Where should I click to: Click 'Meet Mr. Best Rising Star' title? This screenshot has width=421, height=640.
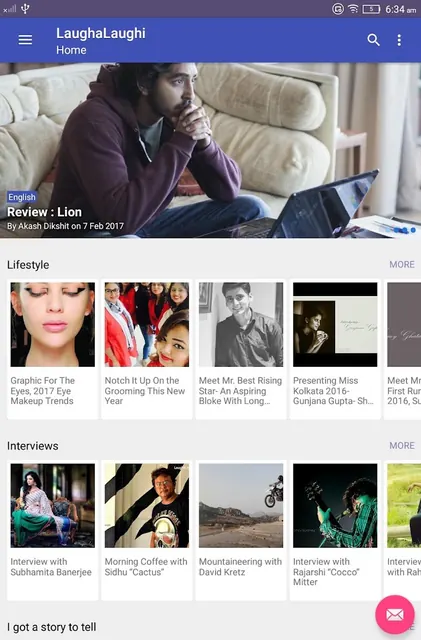coord(241,391)
